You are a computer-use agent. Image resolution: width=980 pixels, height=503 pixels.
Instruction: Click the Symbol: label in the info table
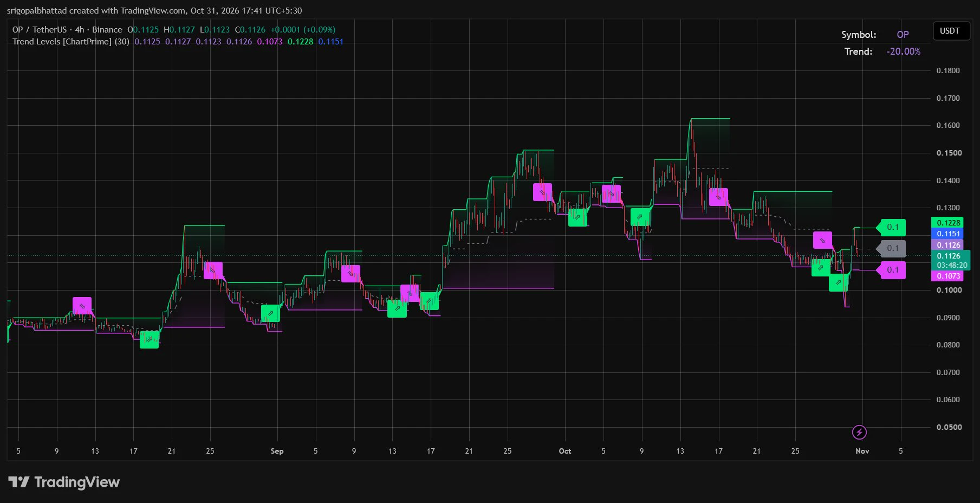(859, 35)
